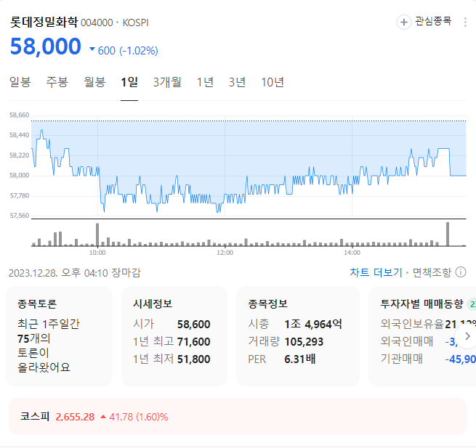This screenshot has width=476, height=448.
Task: Click the right arrow to scroll cards
Action: tap(467, 336)
